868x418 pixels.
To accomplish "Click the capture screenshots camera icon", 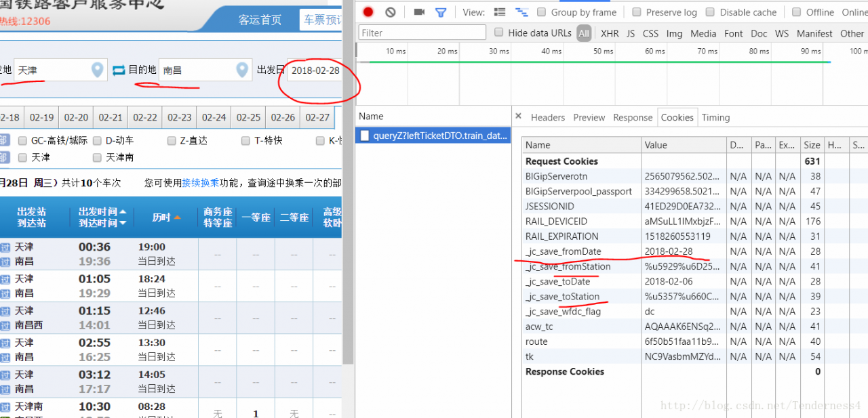I will point(419,12).
